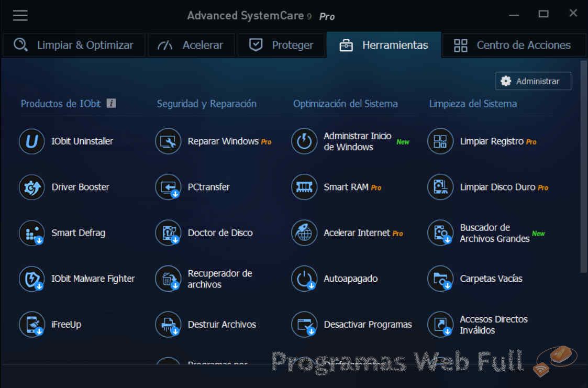Open Accesos Directos Inválidos shortcut icon
The height and width of the screenshot is (388, 588).
pos(440,324)
